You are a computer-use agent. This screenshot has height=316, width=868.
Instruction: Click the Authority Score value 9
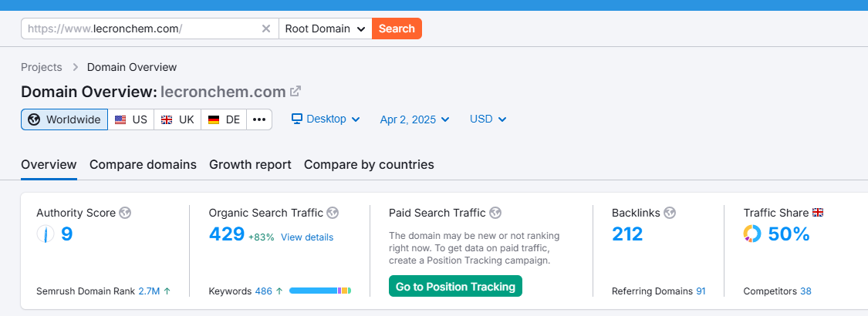[x=66, y=234]
